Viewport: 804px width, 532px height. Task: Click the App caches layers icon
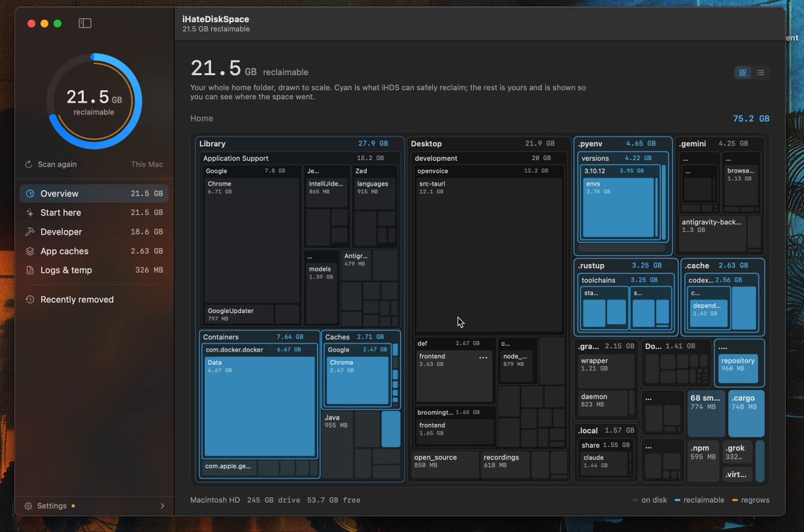tap(29, 251)
